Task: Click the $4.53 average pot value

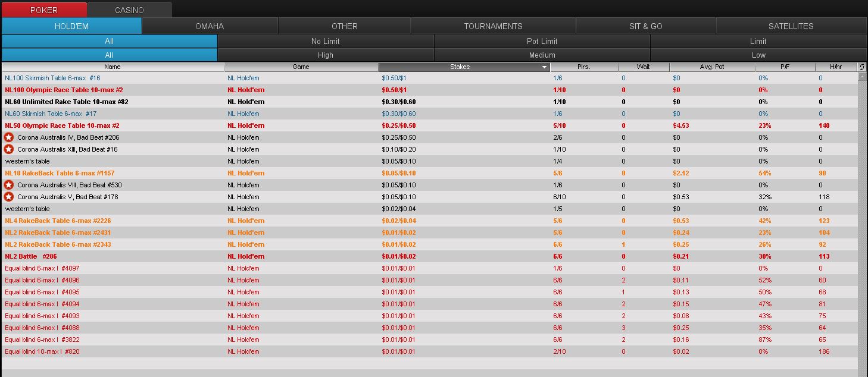Action: [681, 125]
